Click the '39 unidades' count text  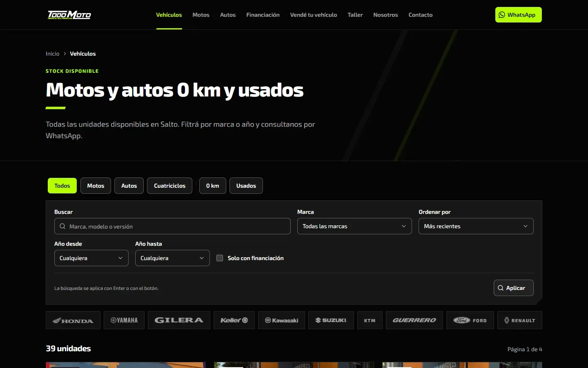(x=68, y=349)
